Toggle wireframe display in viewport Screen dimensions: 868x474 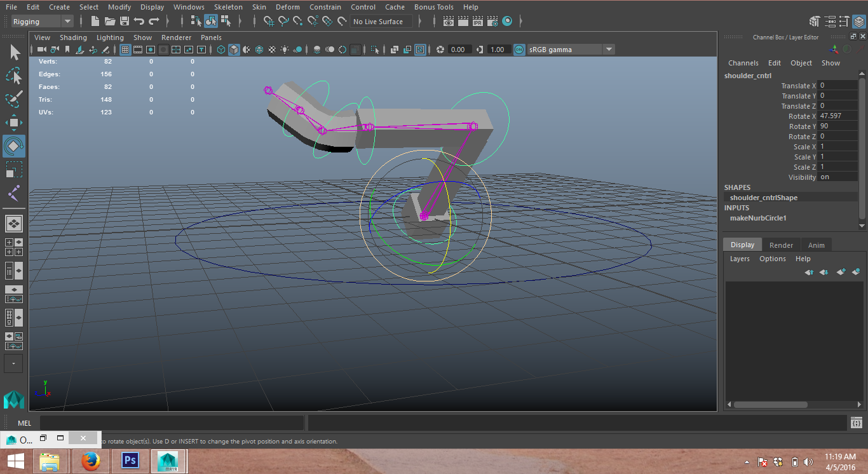pyautogui.click(x=220, y=50)
